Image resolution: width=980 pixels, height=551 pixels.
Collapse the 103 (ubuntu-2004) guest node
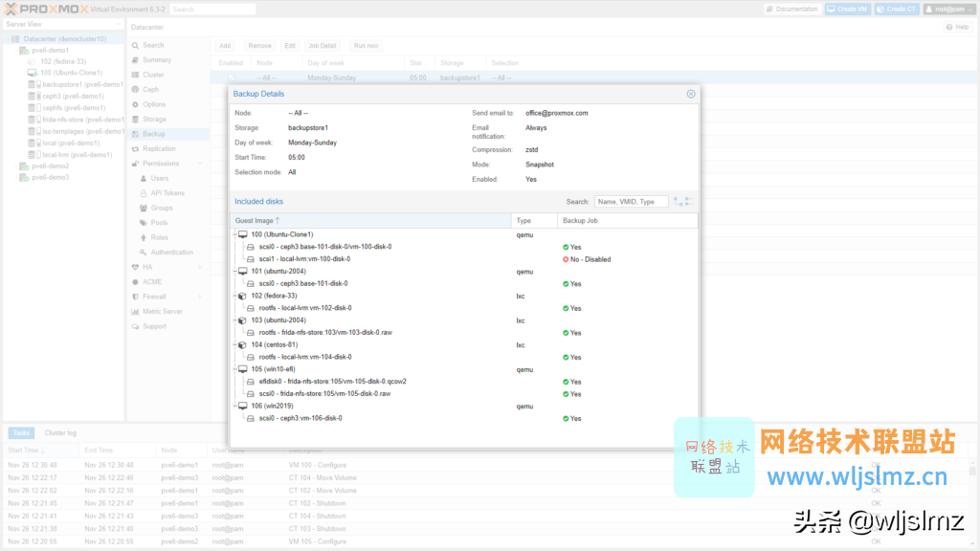235,320
